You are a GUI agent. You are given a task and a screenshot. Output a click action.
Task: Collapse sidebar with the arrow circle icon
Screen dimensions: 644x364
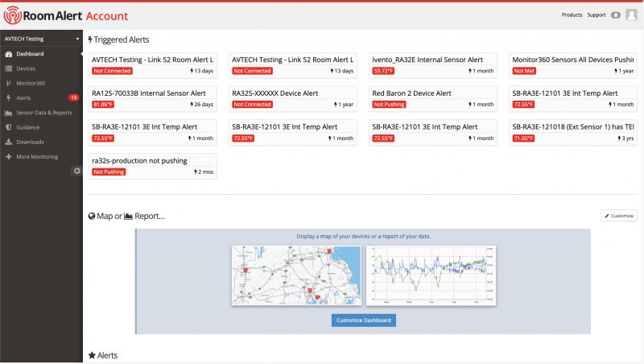76,171
